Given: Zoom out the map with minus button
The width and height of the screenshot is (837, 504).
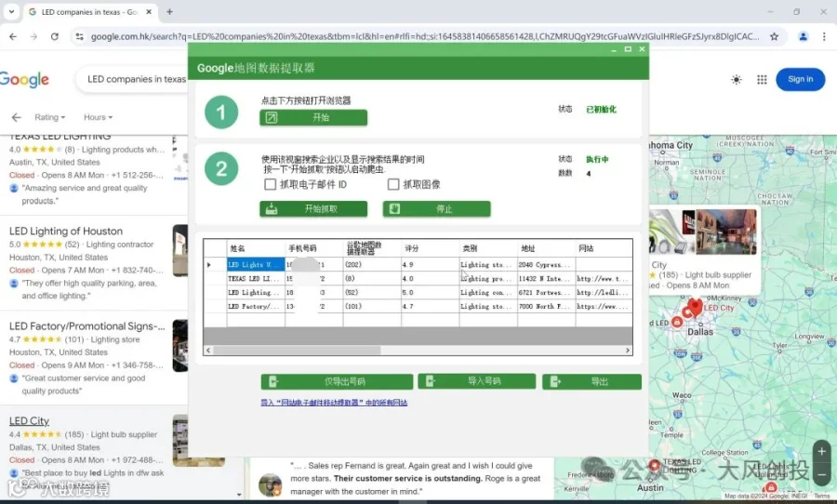Looking at the screenshot, I should tap(821, 474).
